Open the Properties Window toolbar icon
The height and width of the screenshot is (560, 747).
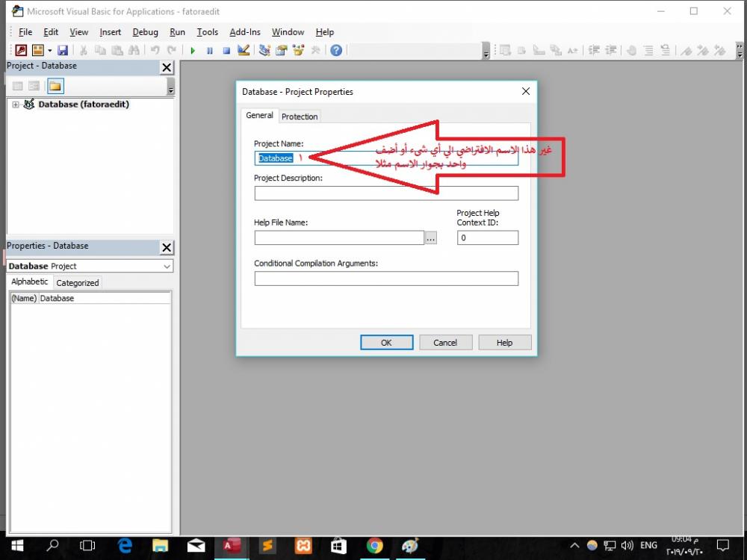click(282, 50)
